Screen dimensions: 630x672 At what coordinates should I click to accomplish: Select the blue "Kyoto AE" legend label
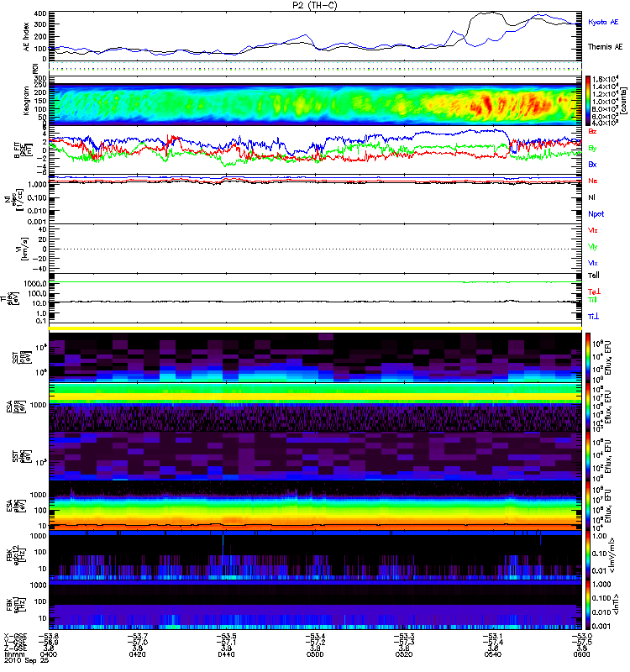(603, 22)
